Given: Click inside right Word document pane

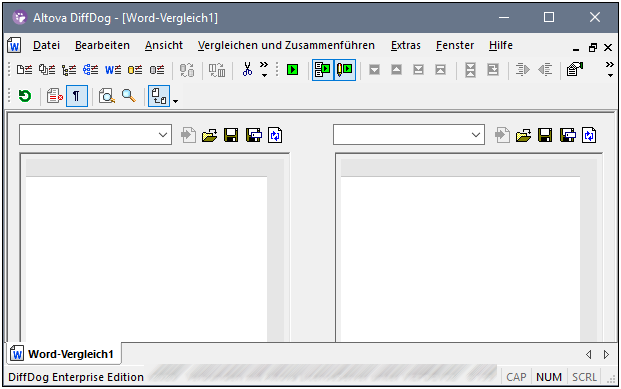Looking at the screenshot, I should pyautogui.click(x=460, y=258).
